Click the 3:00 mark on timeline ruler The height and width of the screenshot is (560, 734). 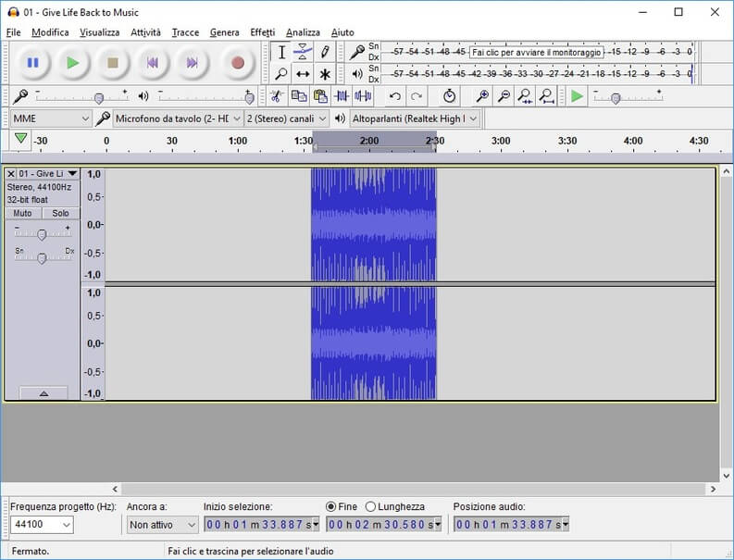click(x=501, y=141)
